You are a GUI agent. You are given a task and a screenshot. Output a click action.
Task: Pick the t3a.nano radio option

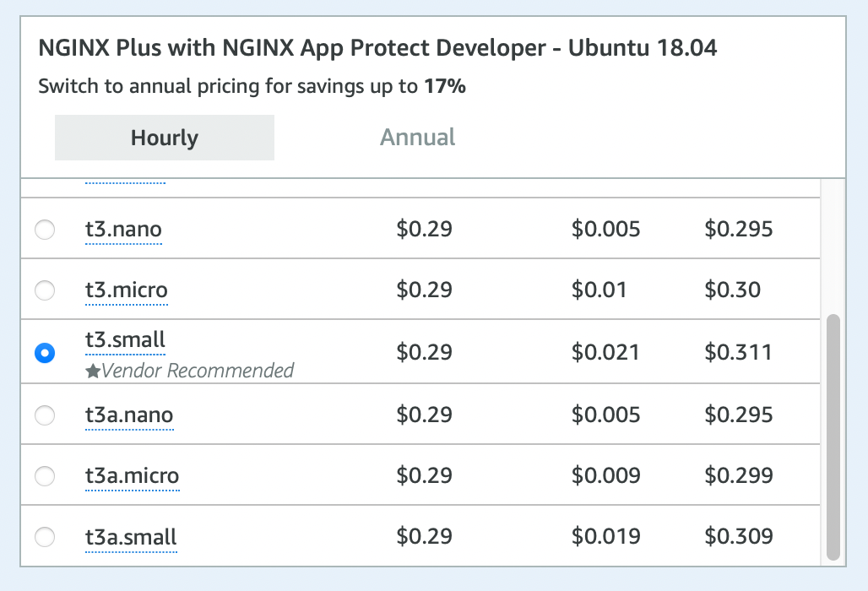click(45, 415)
